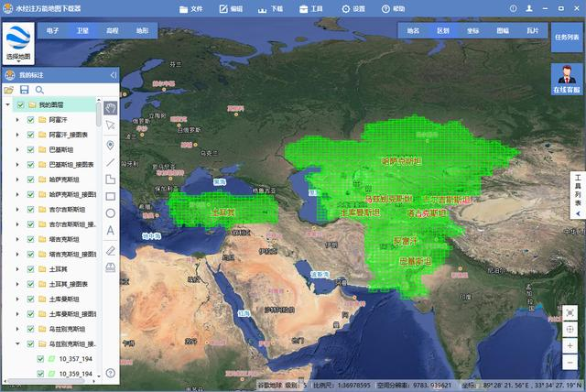
Task: Collapse the 乌兹别克斯坦_接图表 folder node
Action: click(x=17, y=344)
